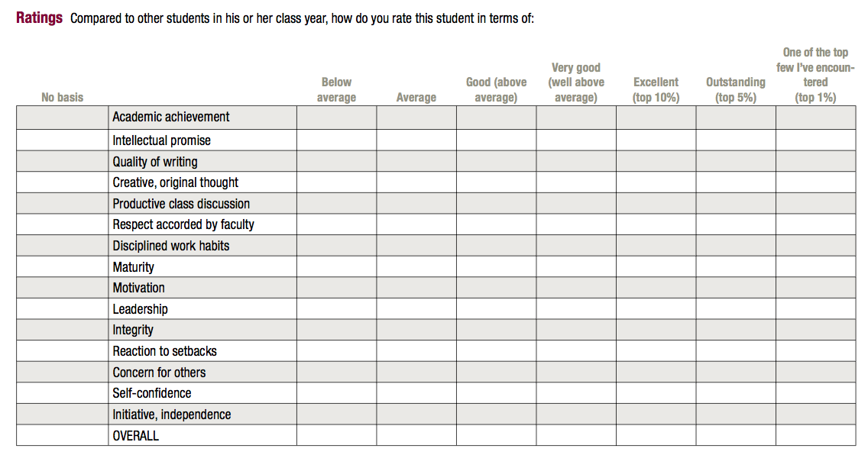Screen dimensions: 868x455
Task: Select Very good for Creative, original thought
Action: (575, 182)
